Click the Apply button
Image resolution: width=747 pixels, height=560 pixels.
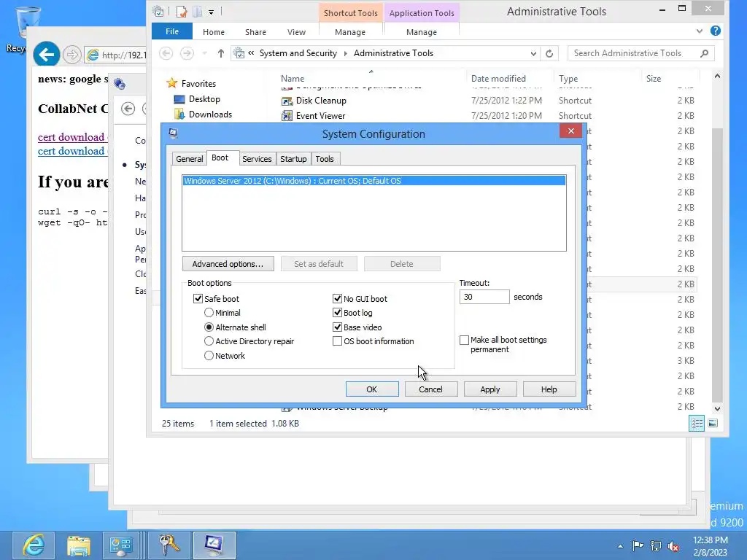pyautogui.click(x=490, y=389)
